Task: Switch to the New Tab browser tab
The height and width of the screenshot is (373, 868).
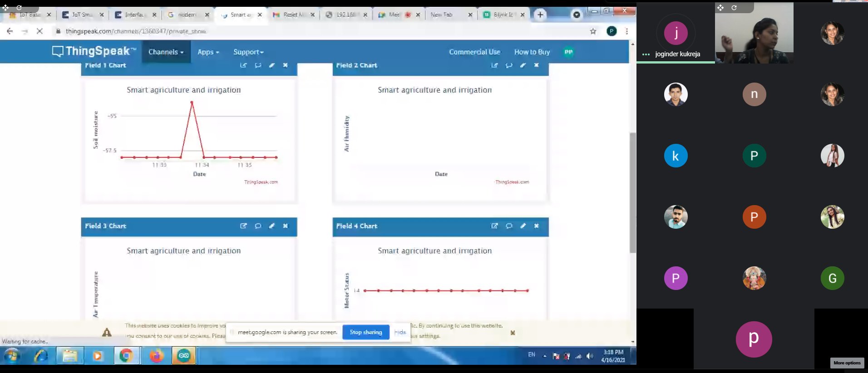Action: pos(447,15)
